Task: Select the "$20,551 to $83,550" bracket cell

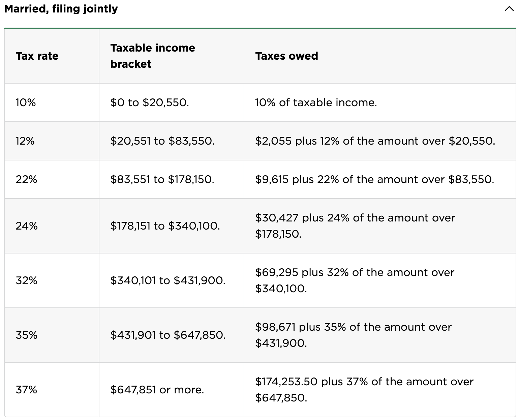Action: coord(162,141)
